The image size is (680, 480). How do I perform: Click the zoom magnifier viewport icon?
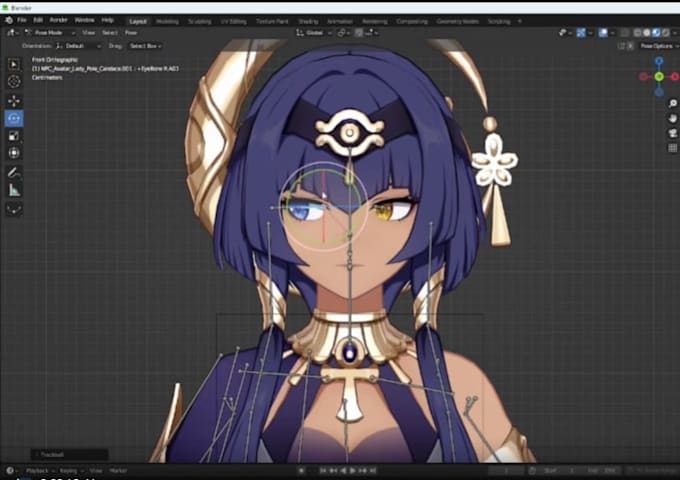(x=673, y=103)
